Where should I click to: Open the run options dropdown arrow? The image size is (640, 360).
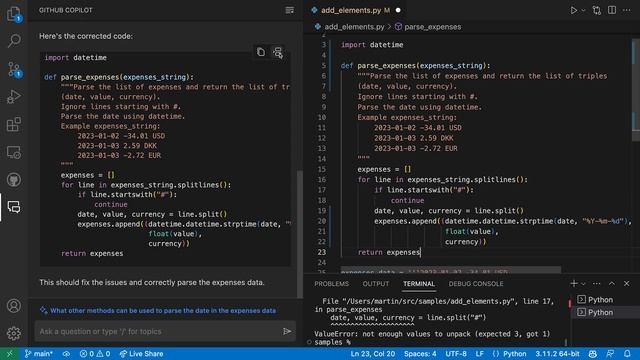[x=583, y=10]
